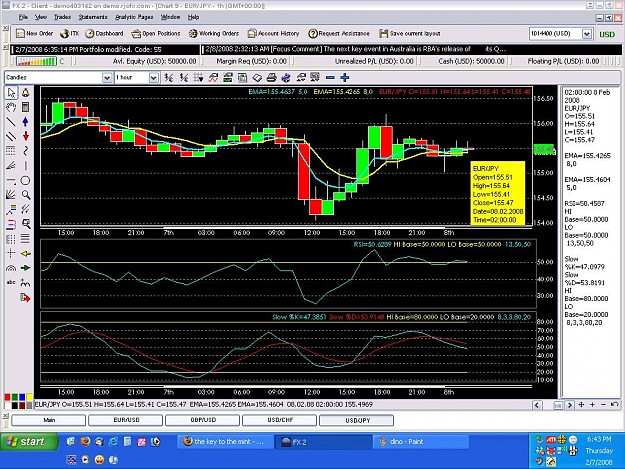Select the zoom-to-region magnifier tool
The height and width of the screenshot is (469, 625).
click(26, 224)
